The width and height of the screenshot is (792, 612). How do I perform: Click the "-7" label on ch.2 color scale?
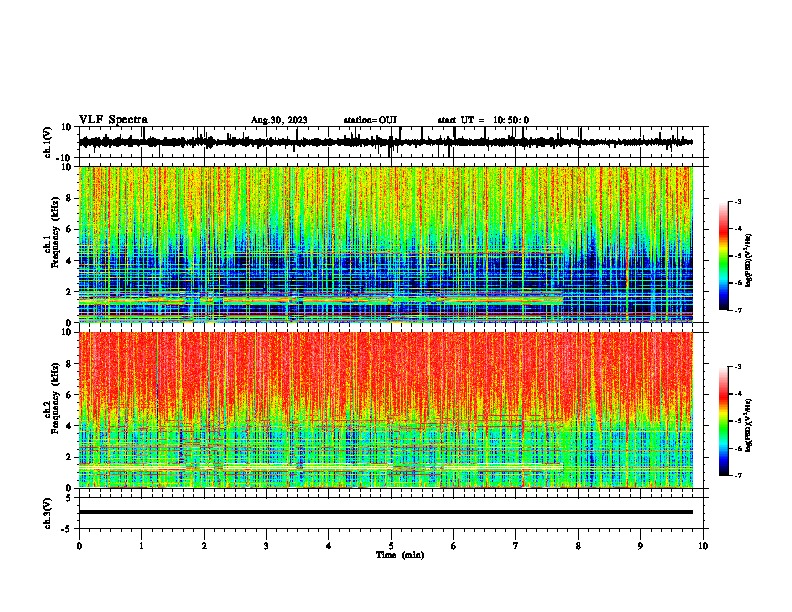(x=738, y=475)
